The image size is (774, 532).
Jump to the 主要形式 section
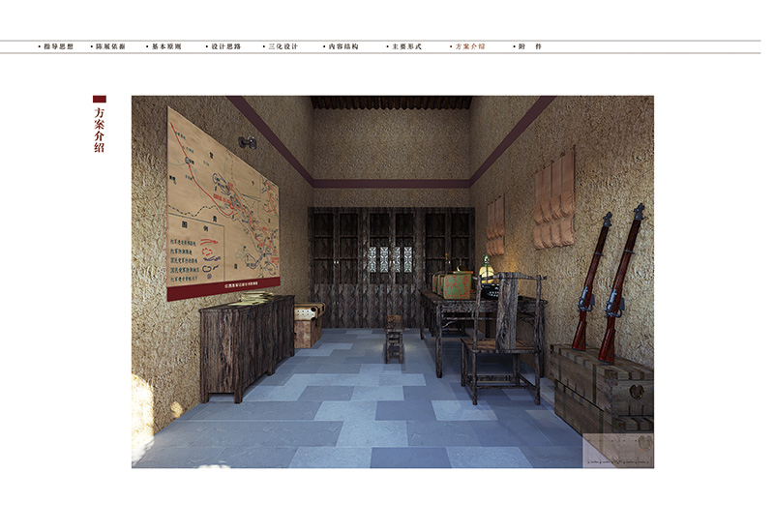402,46
